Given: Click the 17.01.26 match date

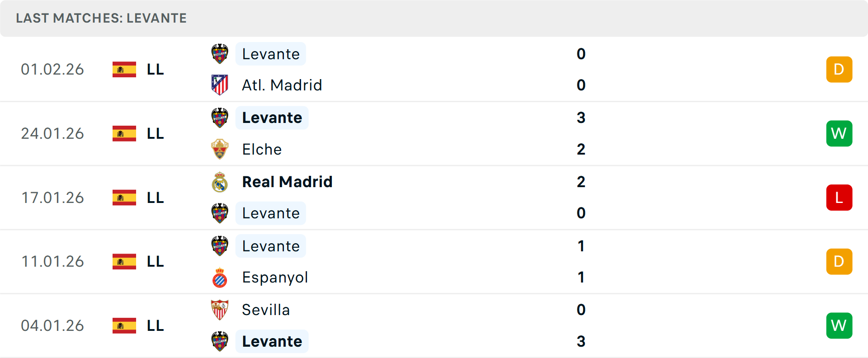Looking at the screenshot, I should tap(52, 198).
